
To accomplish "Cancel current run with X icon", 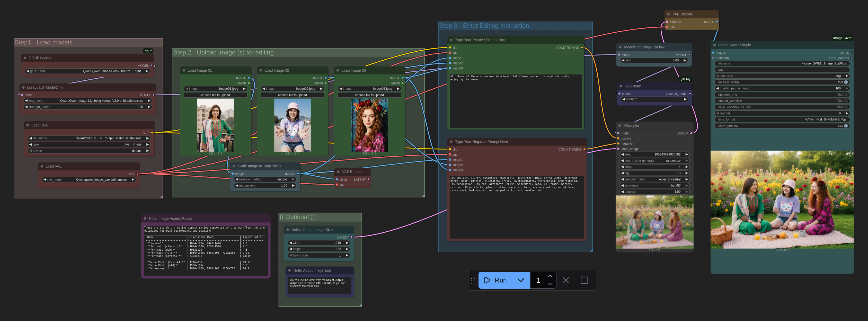I will (x=566, y=280).
